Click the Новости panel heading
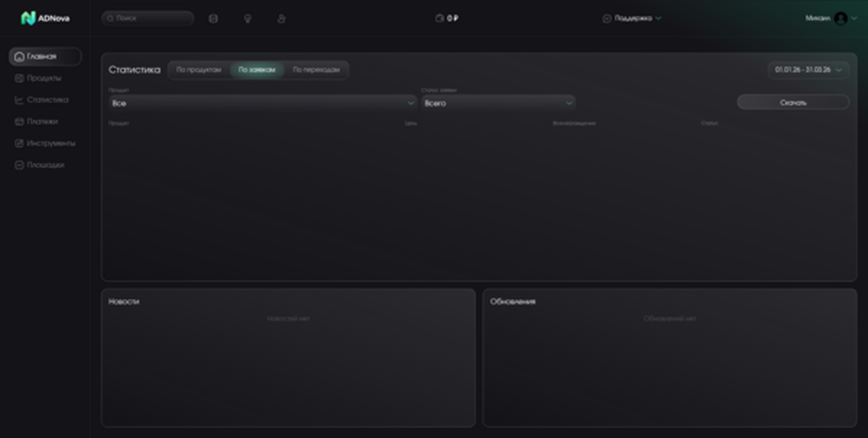Image resolution: width=868 pixels, height=438 pixels. pos(124,301)
